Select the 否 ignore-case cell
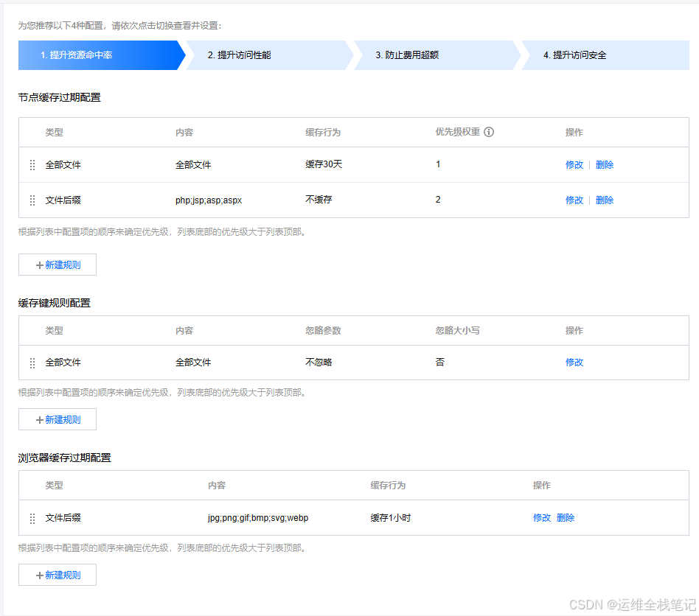This screenshot has height=616, width=699. 440,362
